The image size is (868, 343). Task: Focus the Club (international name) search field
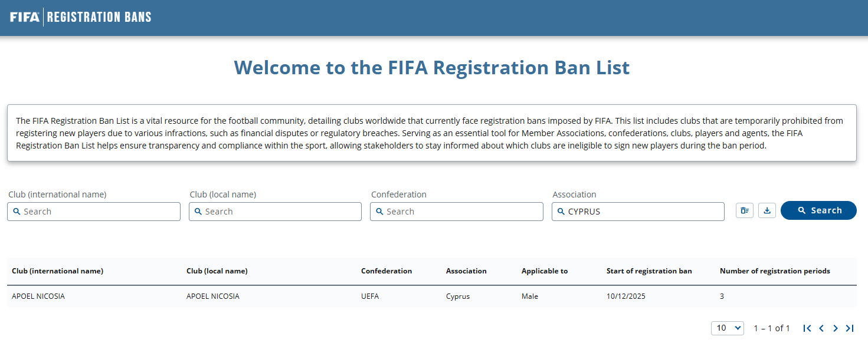pos(97,212)
